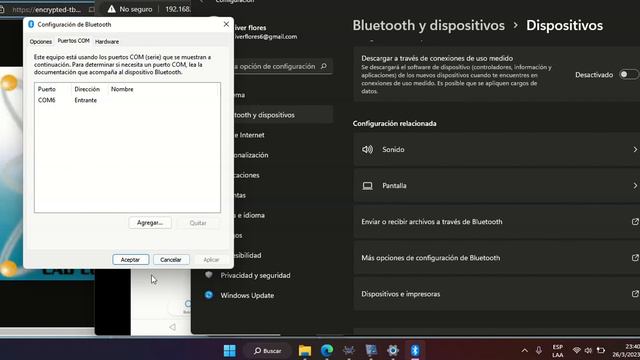Open File Explorer from taskbar
The width and height of the screenshot is (640, 360).
point(305,351)
